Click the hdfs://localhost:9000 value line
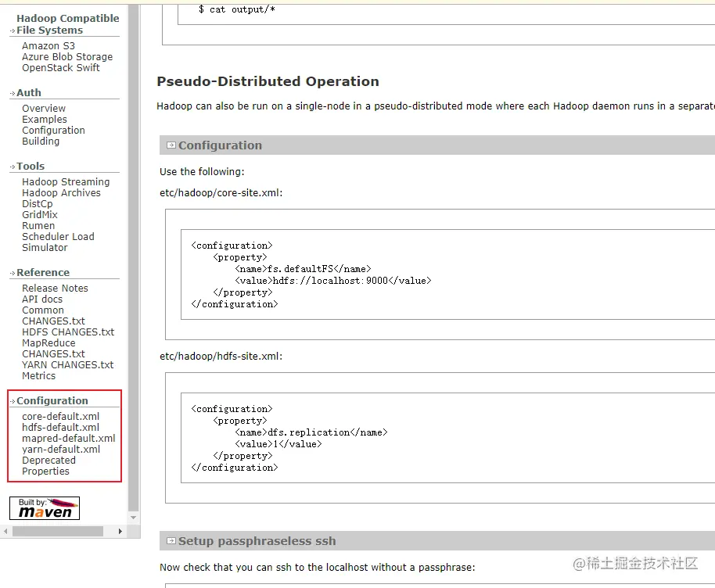The width and height of the screenshot is (715, 588). click(333, 281)
